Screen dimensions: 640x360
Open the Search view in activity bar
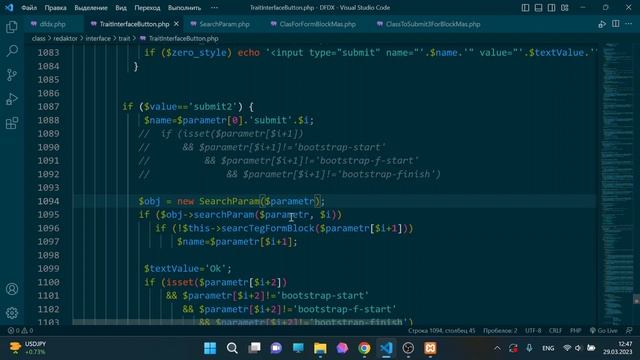[x=12, y=51]
